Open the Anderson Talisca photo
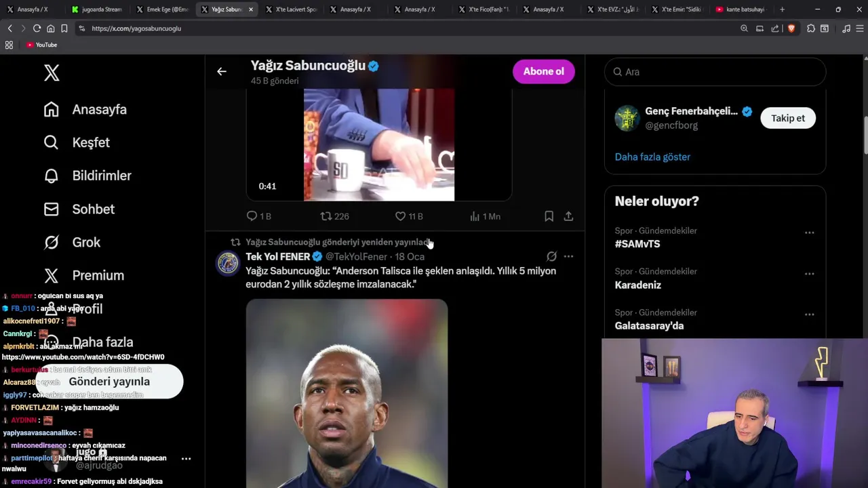The height and width of the screenshot is (488, 868). 347,393
